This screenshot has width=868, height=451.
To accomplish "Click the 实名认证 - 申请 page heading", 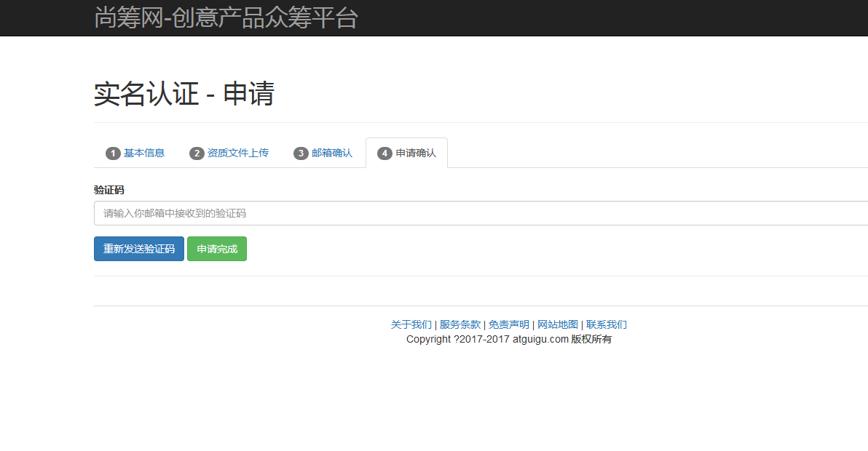I will pyautogui.click(x=183, y=94).
